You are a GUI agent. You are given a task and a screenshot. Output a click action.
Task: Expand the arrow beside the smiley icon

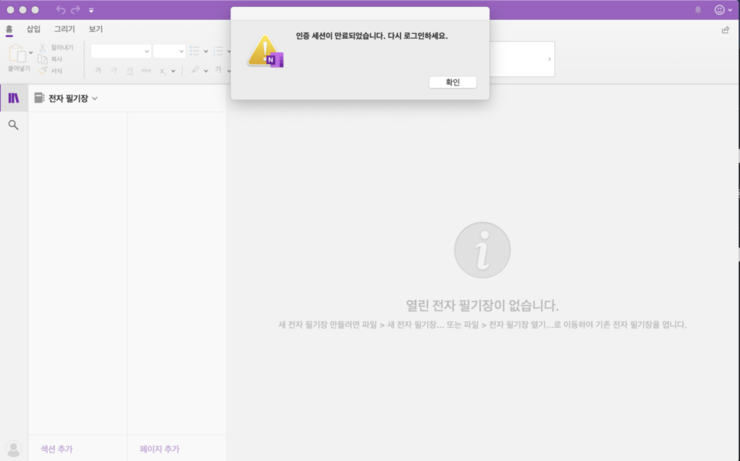730,10
